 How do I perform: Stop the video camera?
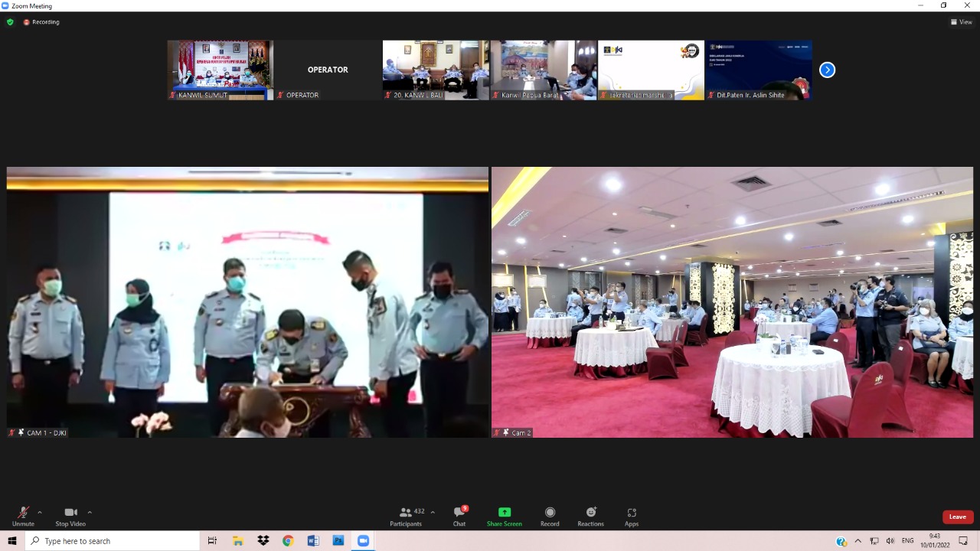(x=70, y=516)
